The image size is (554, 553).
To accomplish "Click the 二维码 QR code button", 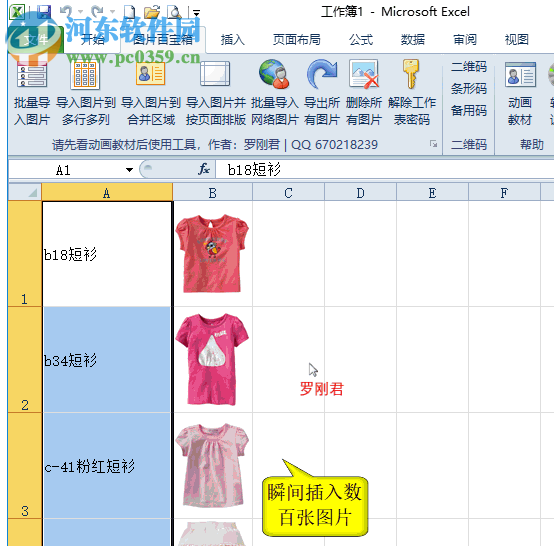I will coord(468,66).
